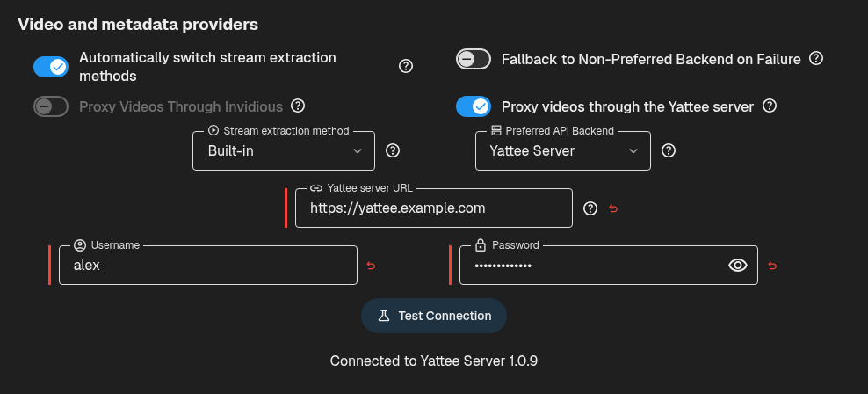Screen dimensions: 868x394
Task: Reset the Password field
Action: (772, 266)
